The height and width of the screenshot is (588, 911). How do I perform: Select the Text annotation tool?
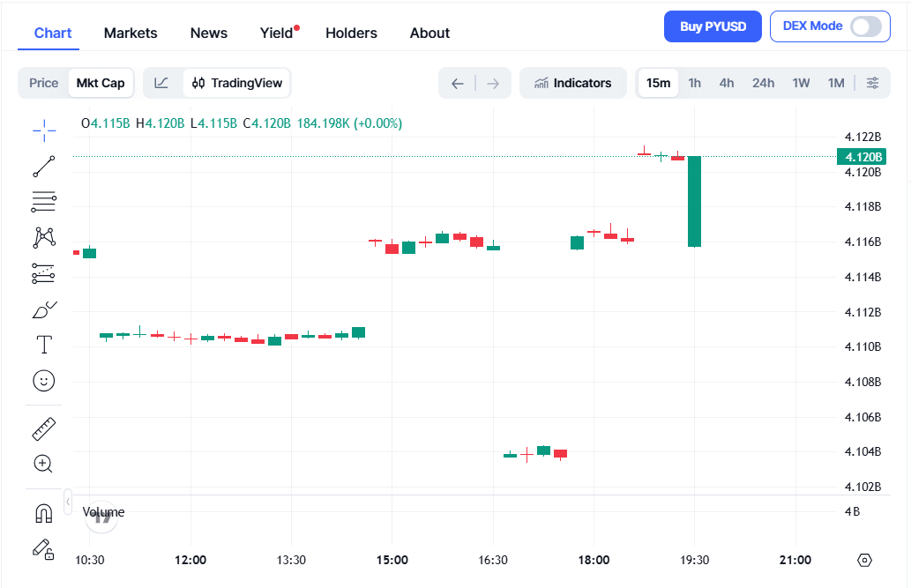[44, 345]
